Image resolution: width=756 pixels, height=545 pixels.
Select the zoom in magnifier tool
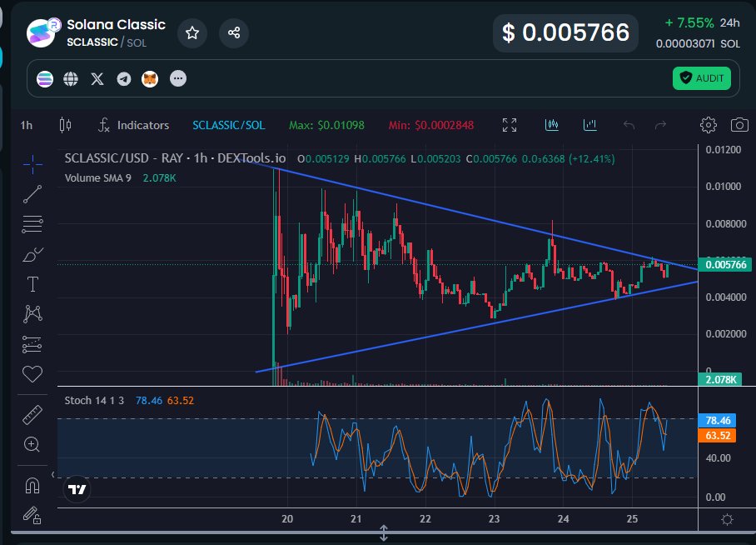(32, 445)
